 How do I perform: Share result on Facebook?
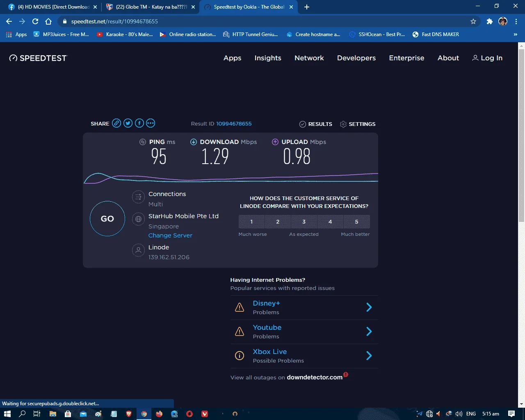coord(139,123)
